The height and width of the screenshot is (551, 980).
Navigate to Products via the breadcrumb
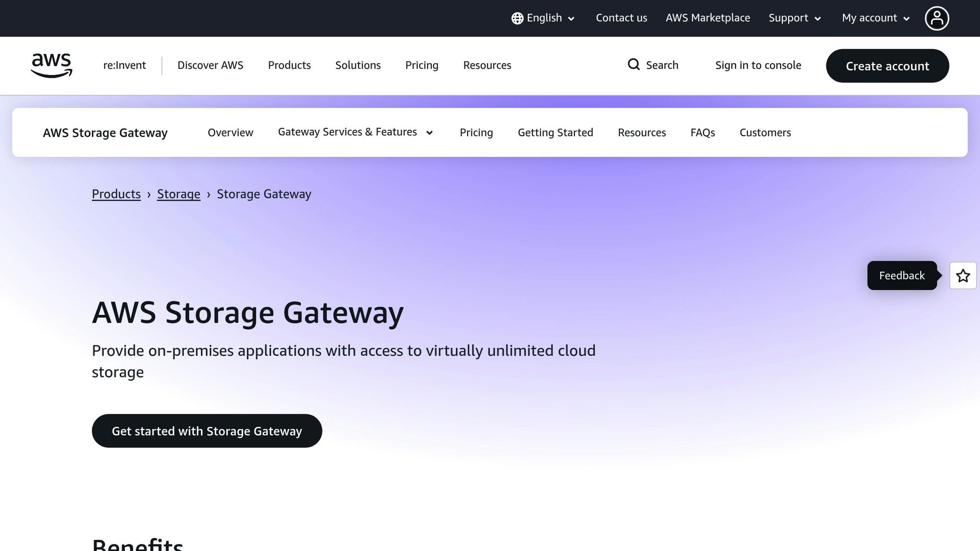116,194
